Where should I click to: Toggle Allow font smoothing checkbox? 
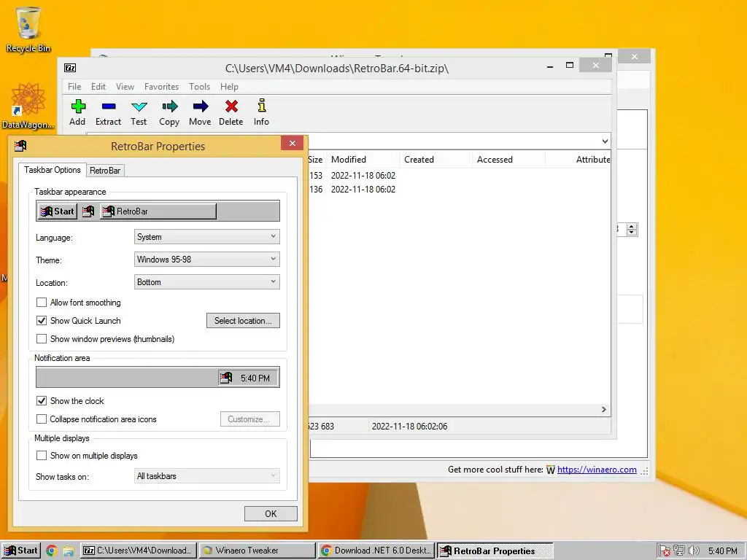tap(42, 303)
